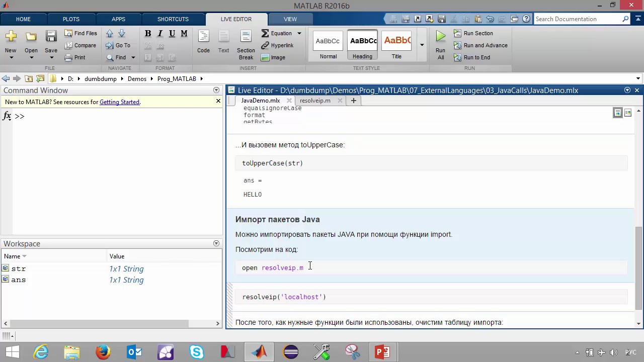644x362 pixels.
Task: Click Run and Advance button
Action: pyautogui.click(x=480, y=45)
